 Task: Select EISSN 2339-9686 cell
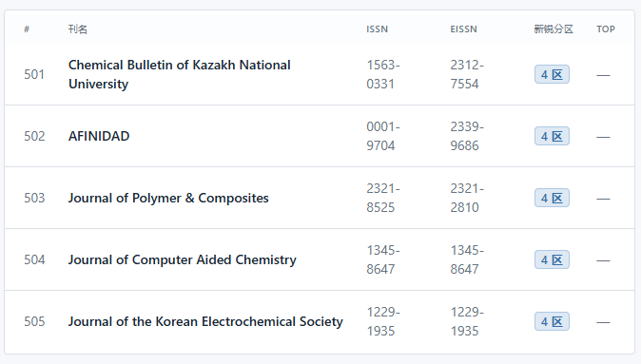point(467,136)
